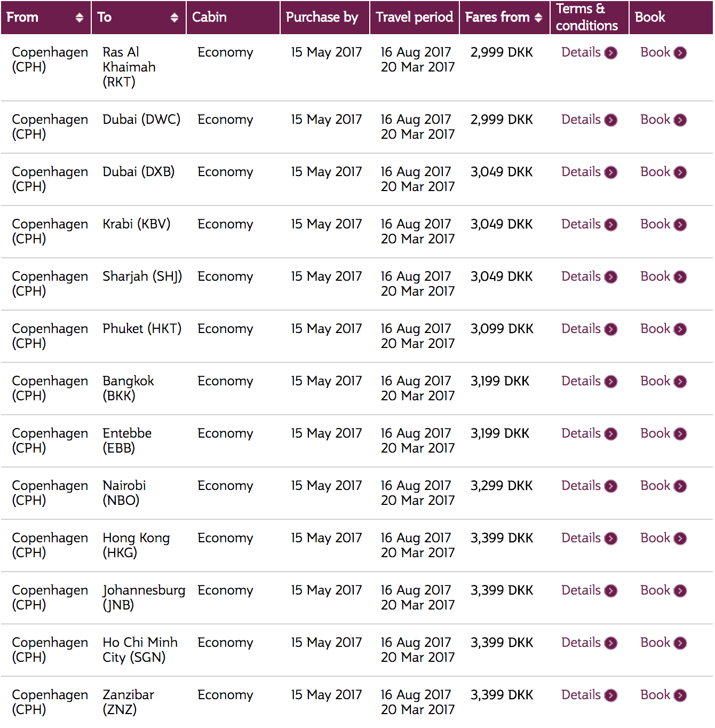
Task: Click the Book arrow icon for Dubai (DWC)
Action: 680,120
